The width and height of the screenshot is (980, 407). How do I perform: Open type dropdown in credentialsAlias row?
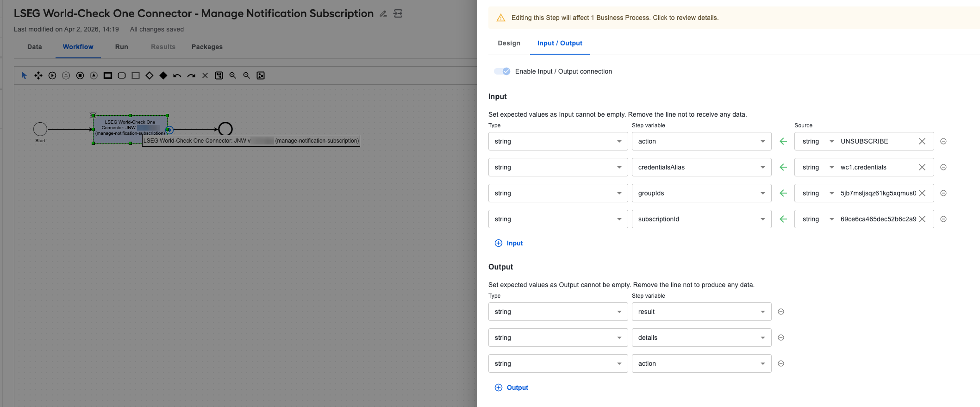[x=558, y=167]
